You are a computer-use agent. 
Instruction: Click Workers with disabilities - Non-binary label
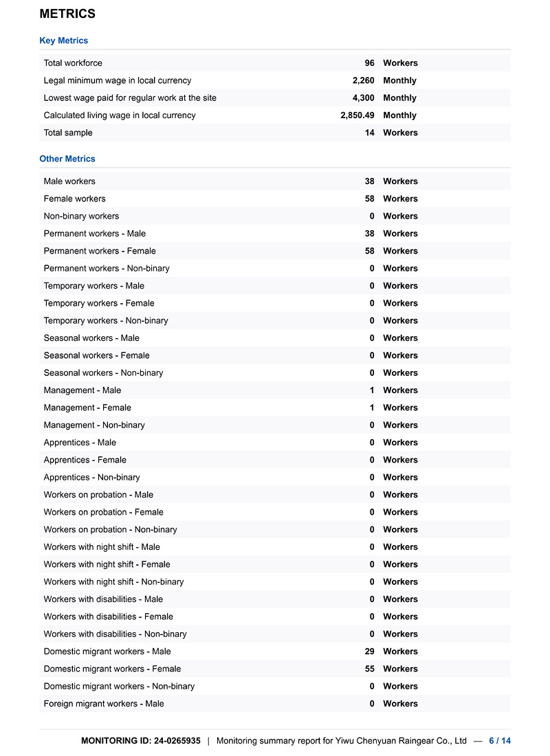[x=115, y=634]
